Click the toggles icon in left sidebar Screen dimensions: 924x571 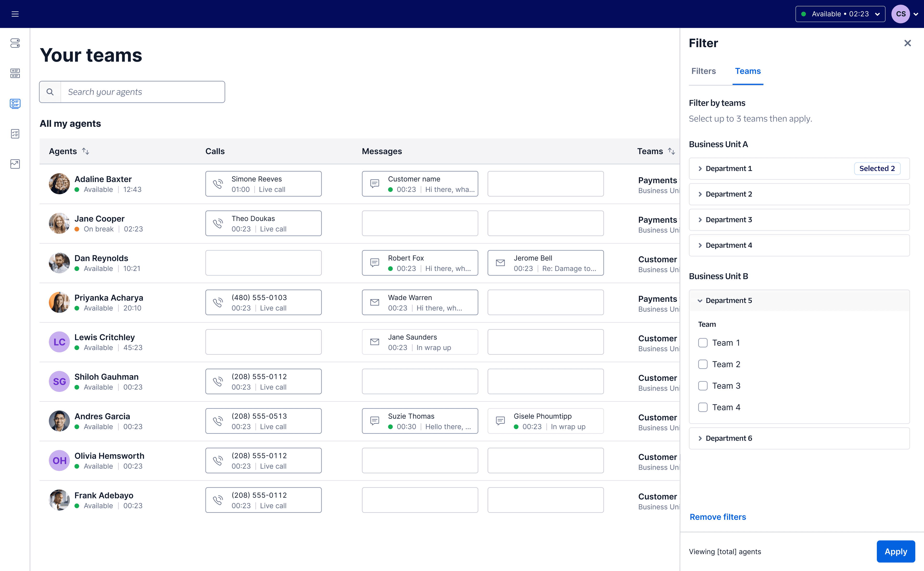click(x=15, y=43)
